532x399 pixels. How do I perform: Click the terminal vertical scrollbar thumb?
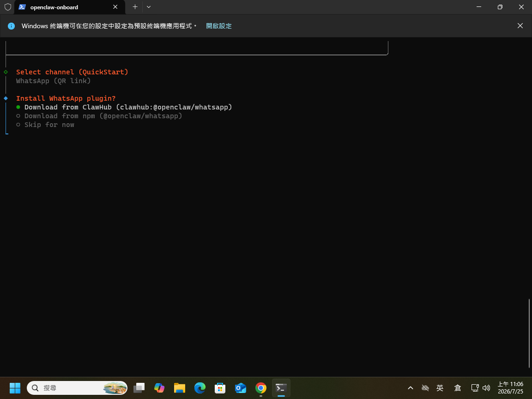pos(529,333)
